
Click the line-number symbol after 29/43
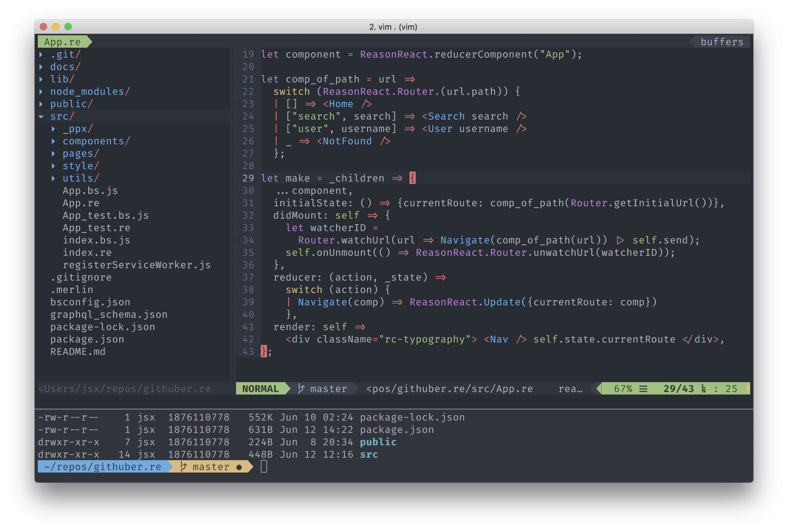click(703, 389)
